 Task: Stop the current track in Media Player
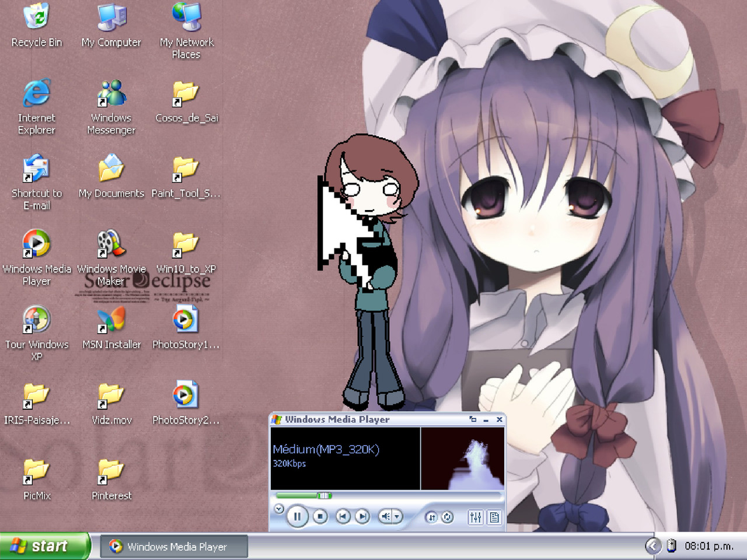pyautogui.click(x=320, y=516)
